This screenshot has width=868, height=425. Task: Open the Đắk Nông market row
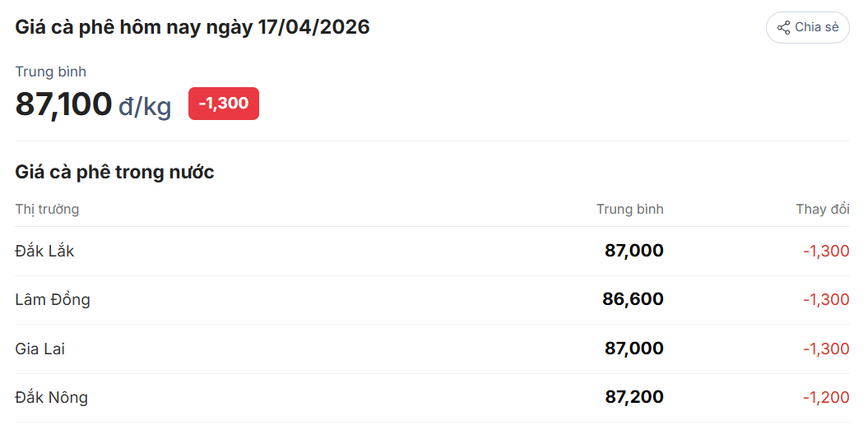[x=51, y=397]
